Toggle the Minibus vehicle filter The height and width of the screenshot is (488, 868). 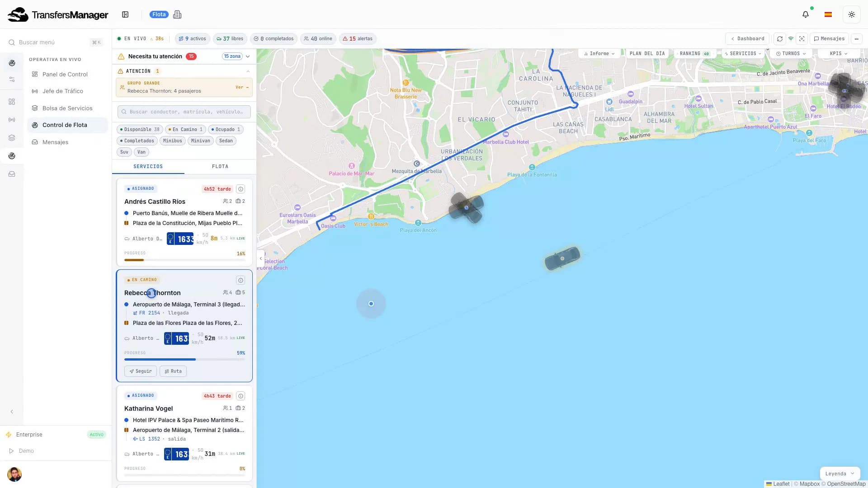click(x=173, y=141)
